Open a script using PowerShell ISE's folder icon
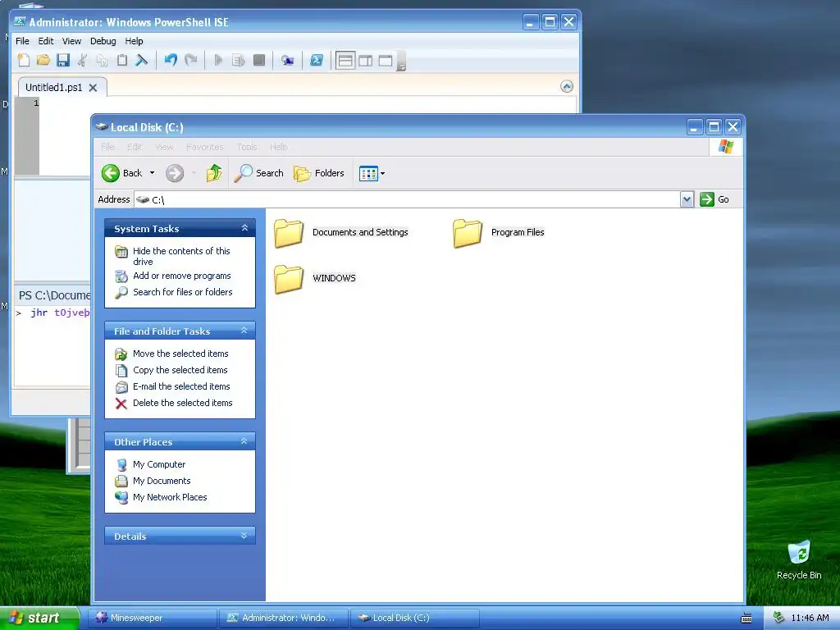This screenshot has height=630, width=840. [x=43, y=60]
